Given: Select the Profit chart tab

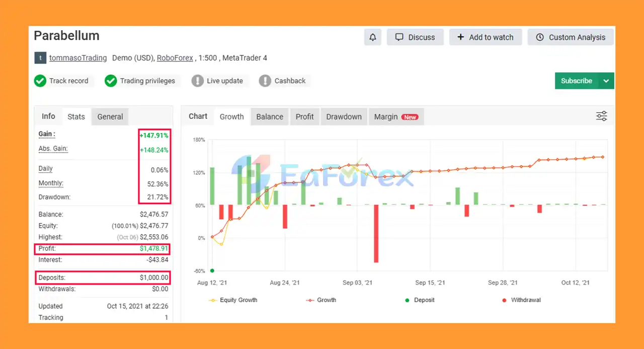Looking at the screenshot, I should (305, 116).
